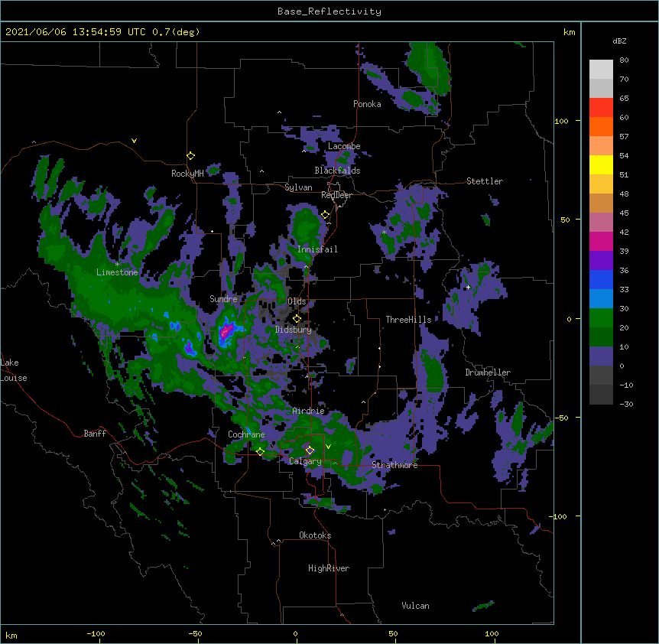Click the RockyMH label
This screenshot has width=659, height=644.
click(x=187, y=174)
